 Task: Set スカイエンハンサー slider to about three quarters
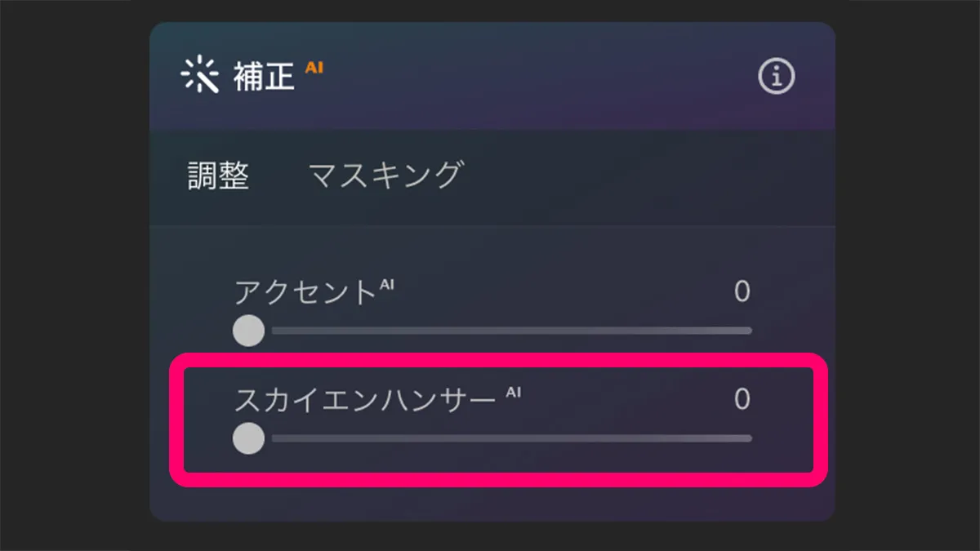coord(626,438)
